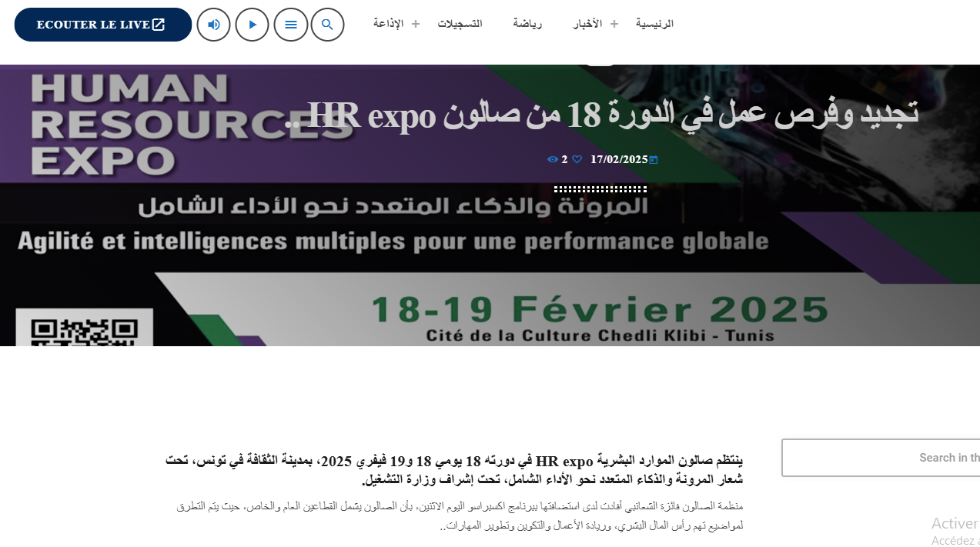
Task: Open the الإذاعة menu item
Action: click(389, 24)
